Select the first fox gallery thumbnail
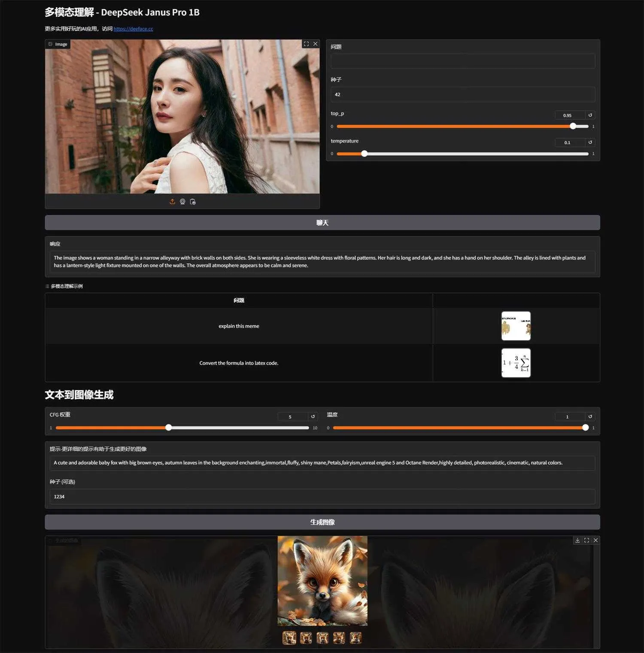This screenshot has height=653, width=644. pyautogui.click(x=289, y=638)
